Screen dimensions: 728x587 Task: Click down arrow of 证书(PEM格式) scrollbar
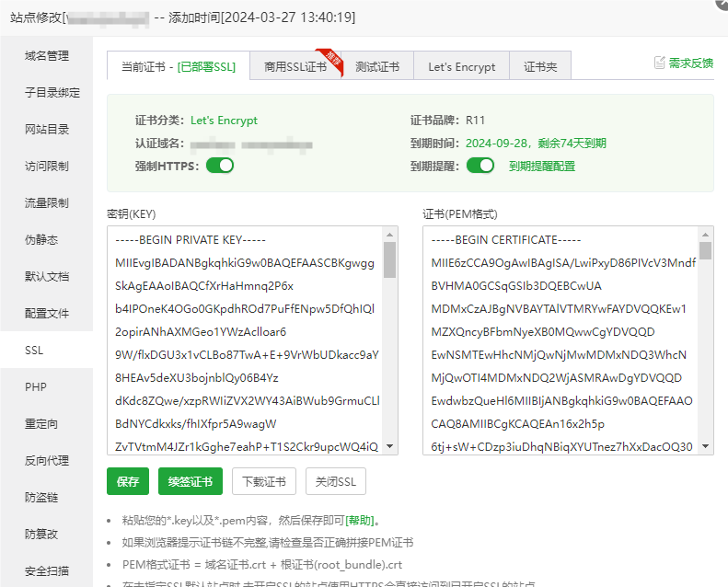click(705, 446)
